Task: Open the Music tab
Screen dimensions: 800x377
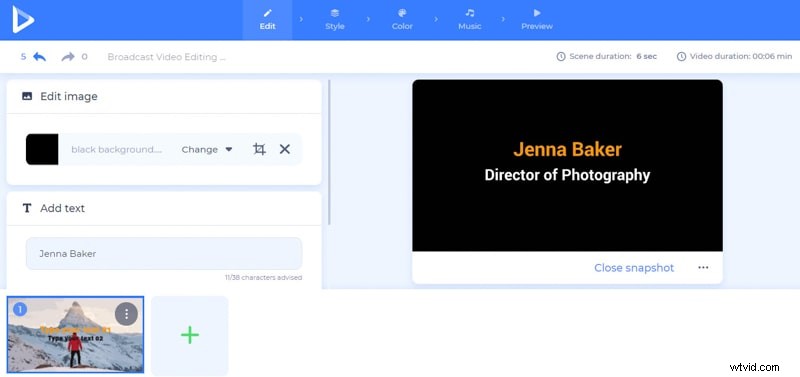Action: (469, 20)
